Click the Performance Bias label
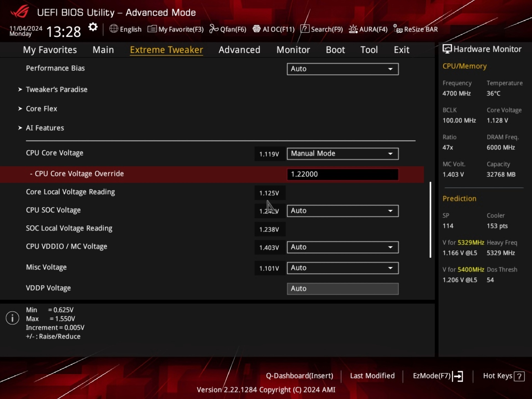Viewport: 532px width, 399px height. click(x=55, y=68)
